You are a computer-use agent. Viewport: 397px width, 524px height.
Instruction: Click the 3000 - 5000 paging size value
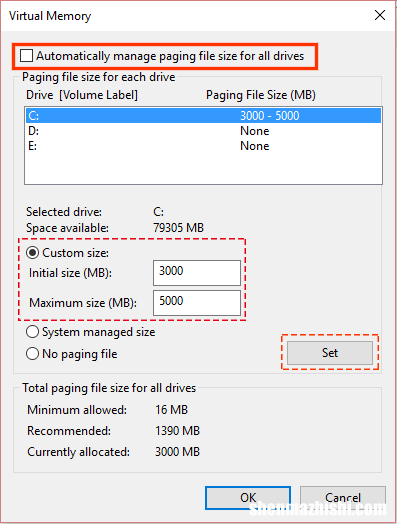[x=270, y=116]
